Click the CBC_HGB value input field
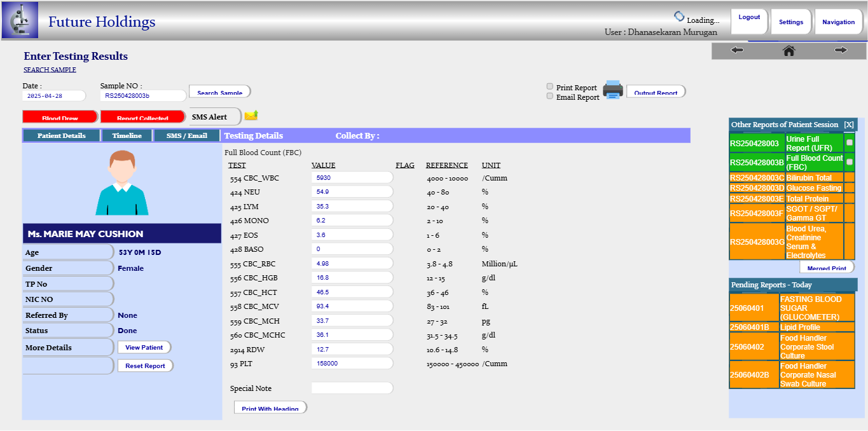The width and height of the screenshot is (868, 431). coord(352,278)
